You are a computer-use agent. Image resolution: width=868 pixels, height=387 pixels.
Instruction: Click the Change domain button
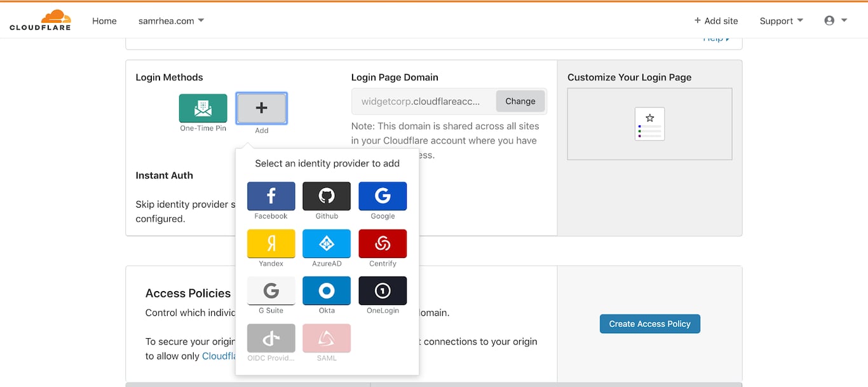(520, 101)
